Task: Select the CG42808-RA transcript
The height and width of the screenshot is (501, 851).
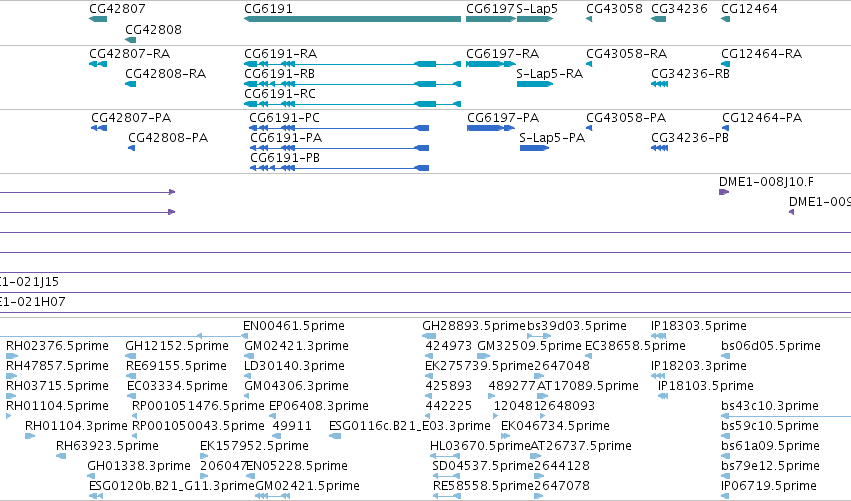Action: point(130,84)
